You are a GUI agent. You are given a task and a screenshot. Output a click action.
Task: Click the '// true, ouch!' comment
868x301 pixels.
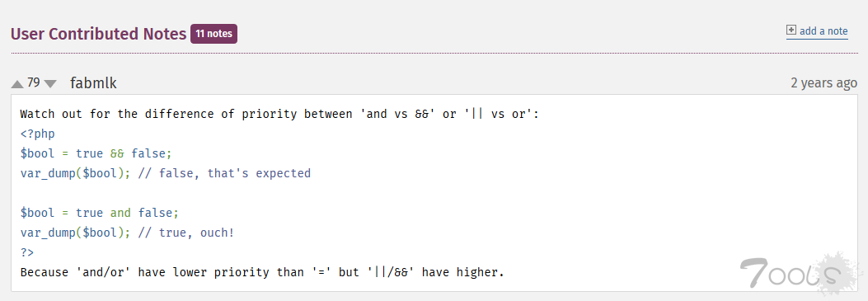[186, 233]
